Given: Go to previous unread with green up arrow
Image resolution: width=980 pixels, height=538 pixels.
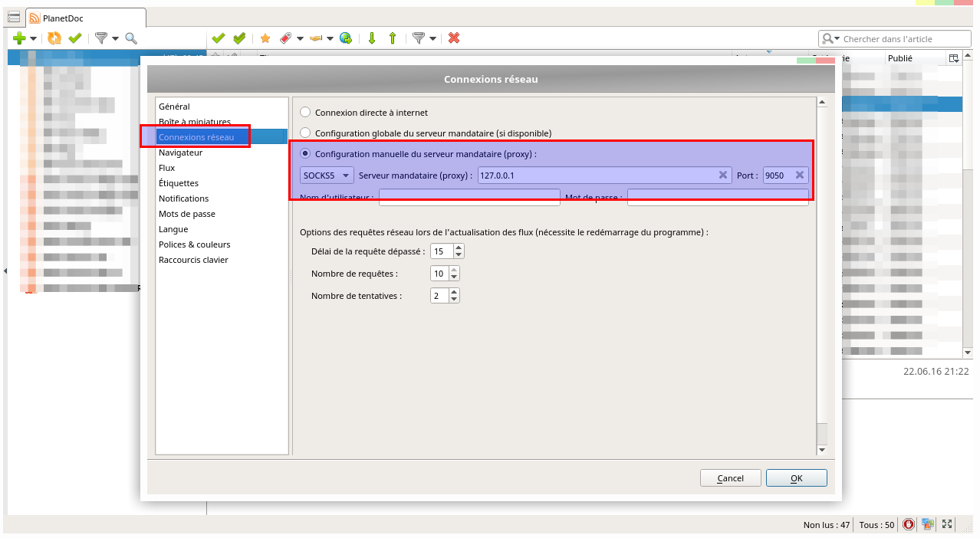Looking at the screenshot, I should [x=393, y=38].
